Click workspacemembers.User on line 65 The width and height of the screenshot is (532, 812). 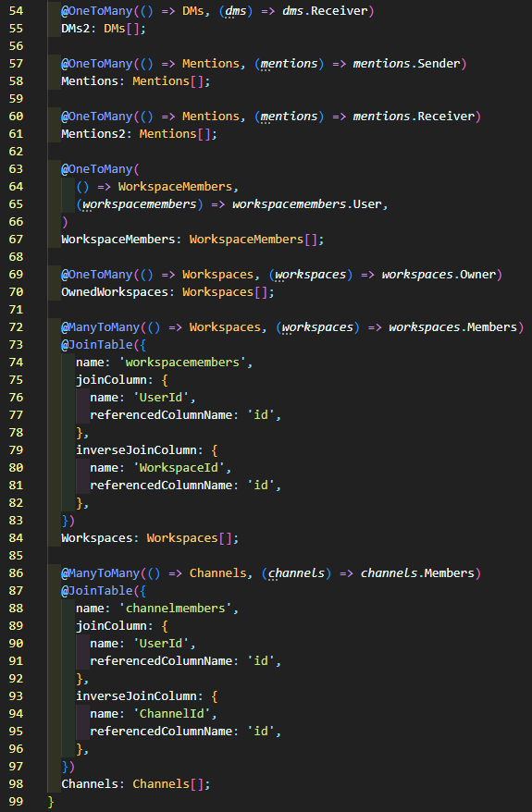(307, 204)
